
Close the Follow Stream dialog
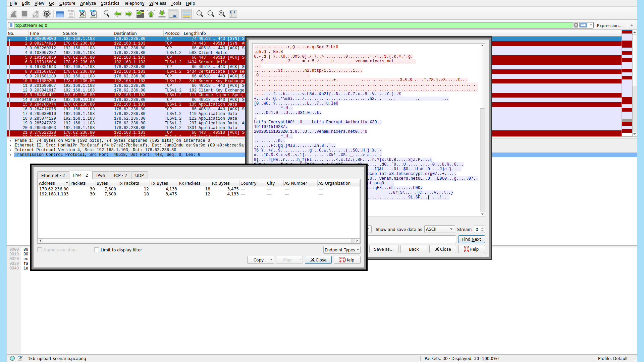(x=443, y=249)
